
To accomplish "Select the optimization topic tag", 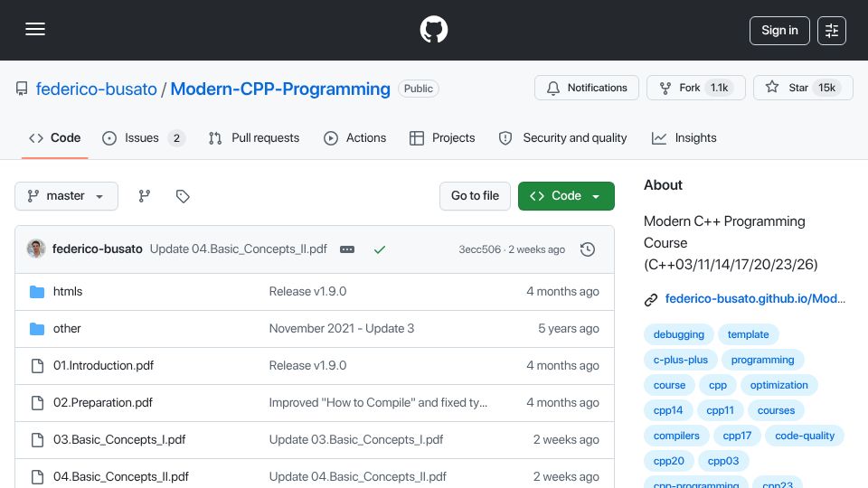I will [778, 385].
